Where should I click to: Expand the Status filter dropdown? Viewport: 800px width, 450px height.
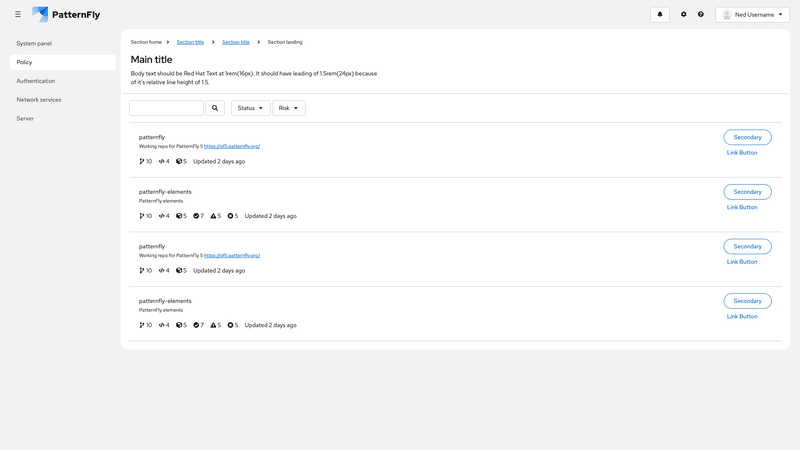pos(250,108)
